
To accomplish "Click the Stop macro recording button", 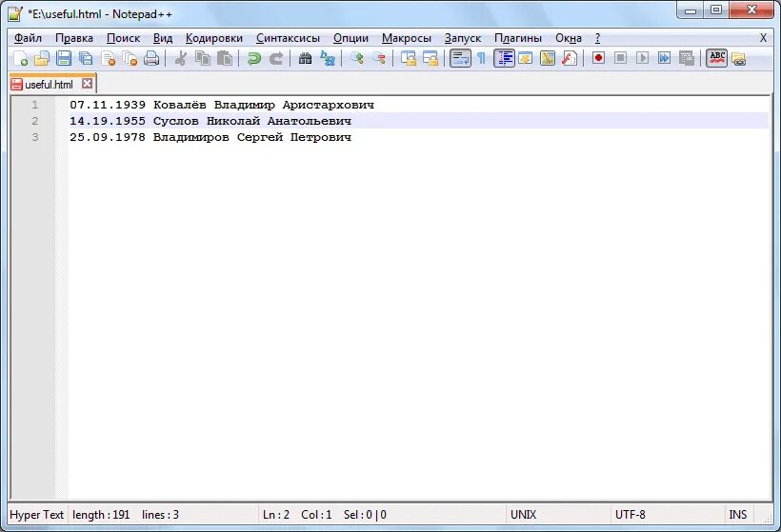I will (620, 58).
